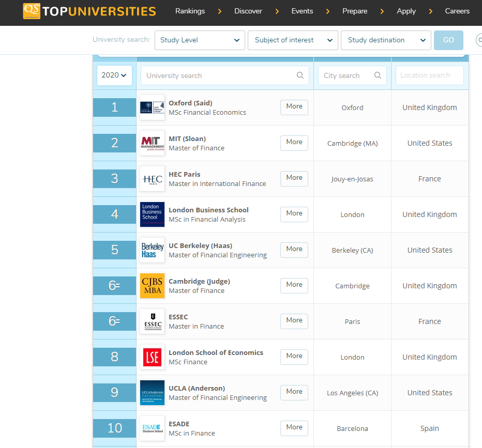Expand the arrow next to Prepare
This screenshot has height=448, width=482.
tap(382, 11)
